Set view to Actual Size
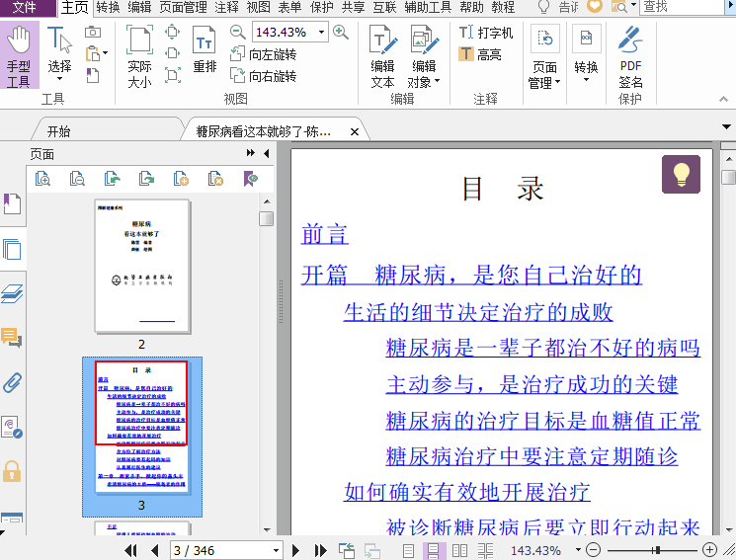 pyautogui.click(x=139, y=56)
